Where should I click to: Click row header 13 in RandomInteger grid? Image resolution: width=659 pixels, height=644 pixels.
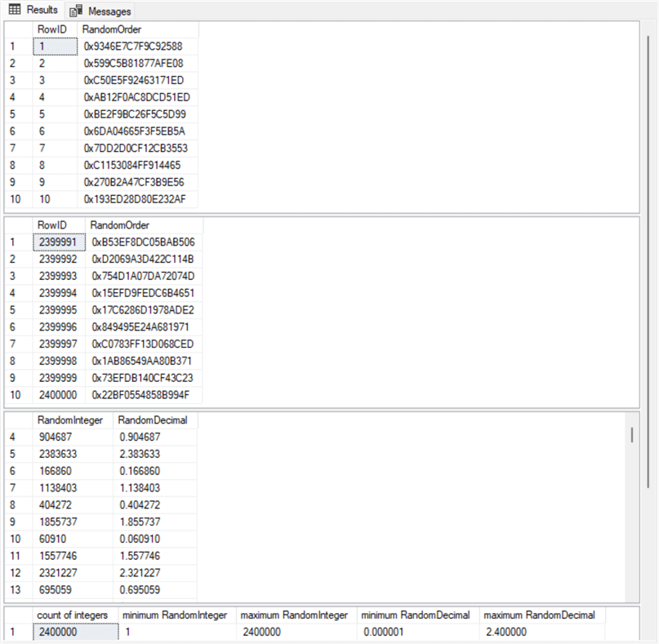[x=16, y=590]
